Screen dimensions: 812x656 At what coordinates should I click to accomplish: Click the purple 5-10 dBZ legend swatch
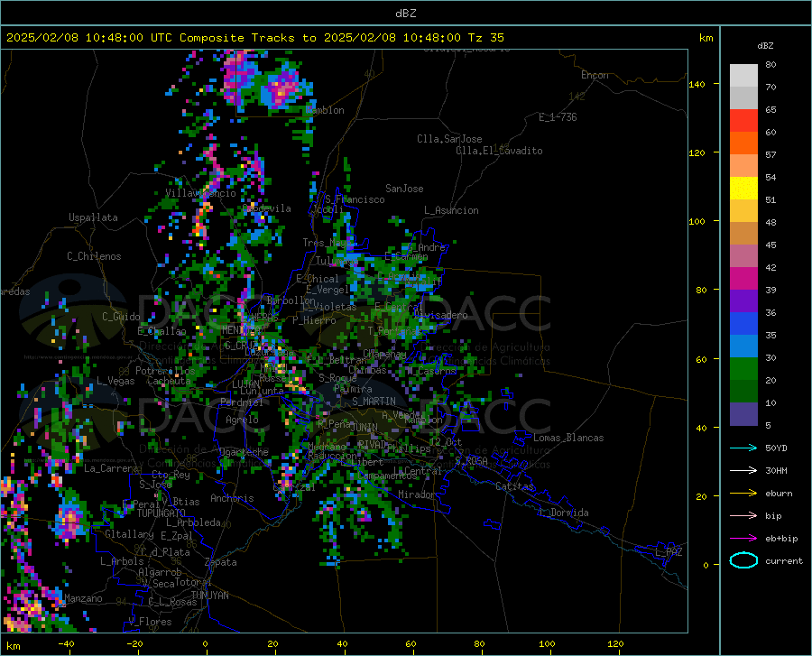pyautogui.click(x=743, y=413)
